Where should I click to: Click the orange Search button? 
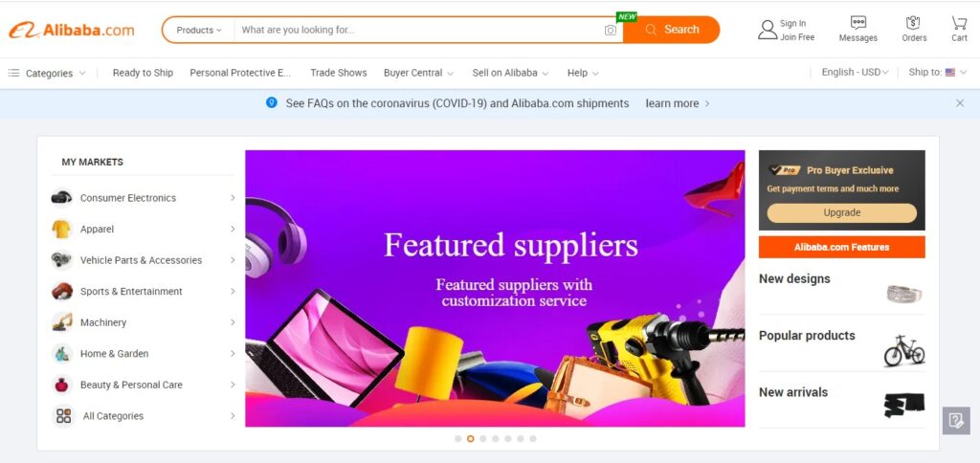(x=671, y=30)
